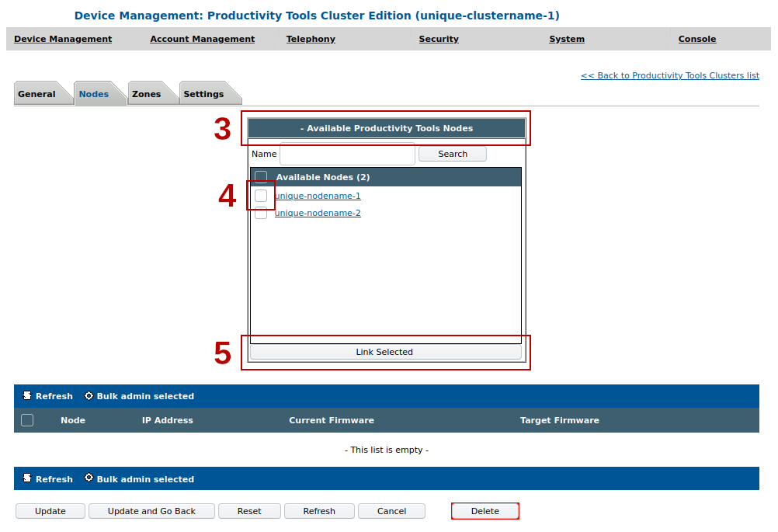Click the lower blue bar Refresh text

point(54,479)
